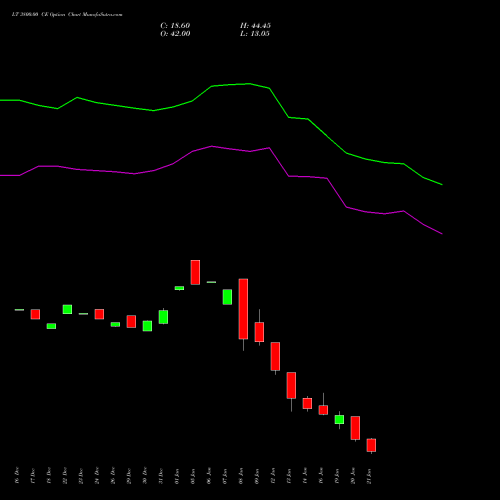Select the red candle above 20 Jan
This screenshot has width=500, height=500.
click(x=355, y=428)
